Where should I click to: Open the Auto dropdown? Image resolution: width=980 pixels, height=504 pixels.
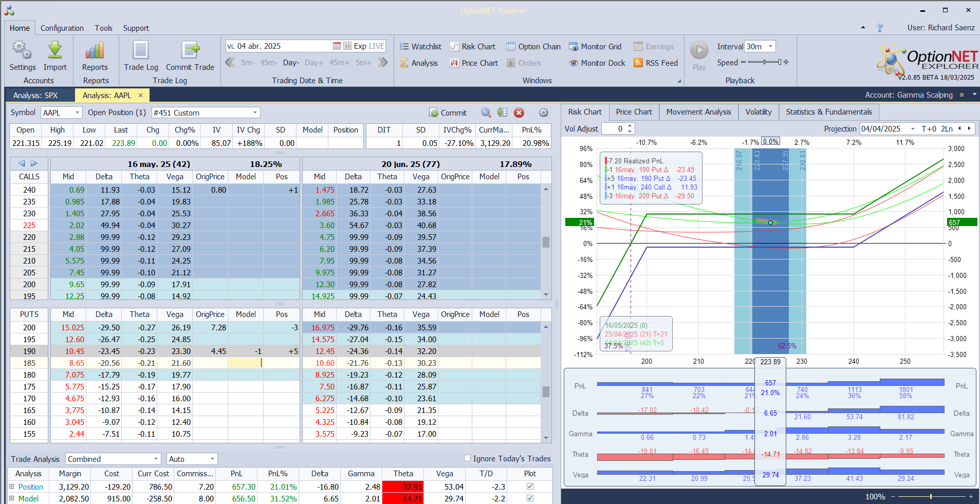(212, 459)
